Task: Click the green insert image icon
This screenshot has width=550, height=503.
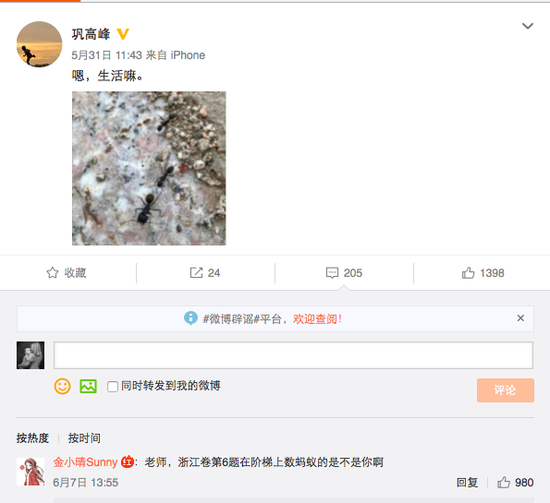Action: click(x=88, y=386)
